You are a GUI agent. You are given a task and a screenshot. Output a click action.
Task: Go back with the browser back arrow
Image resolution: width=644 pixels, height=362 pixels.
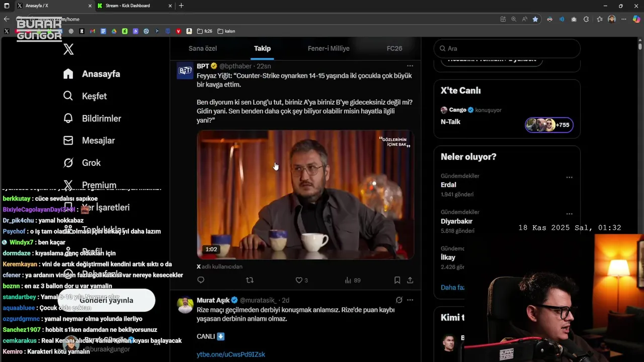(x=7, y=19)
